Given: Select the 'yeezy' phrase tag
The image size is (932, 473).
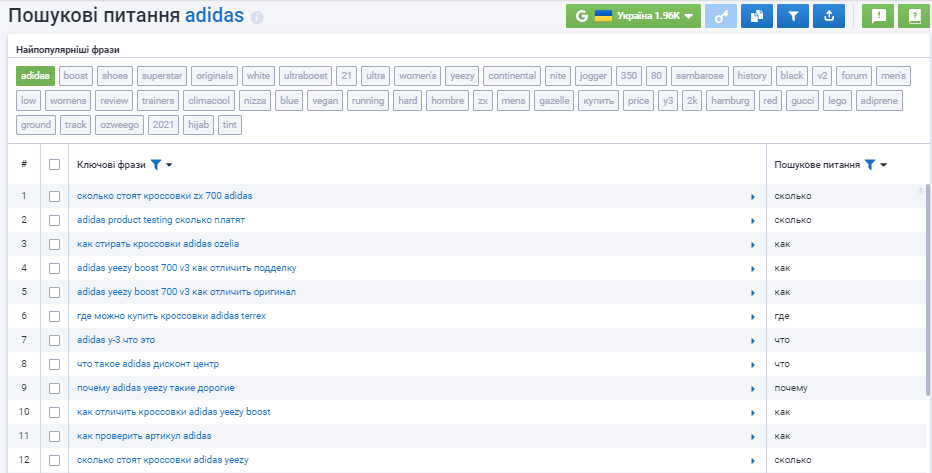Looking at the screenshot, I should pyautogui.click(x=462, y=75).
